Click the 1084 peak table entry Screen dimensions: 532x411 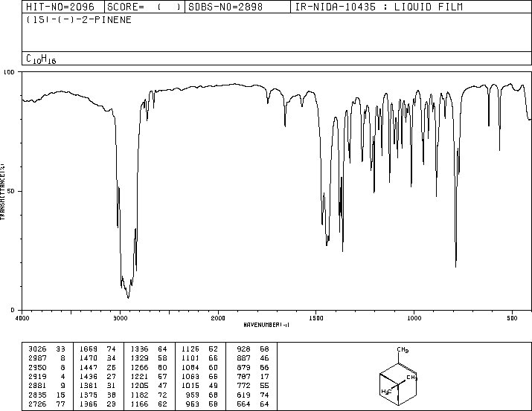pos(200,368)
